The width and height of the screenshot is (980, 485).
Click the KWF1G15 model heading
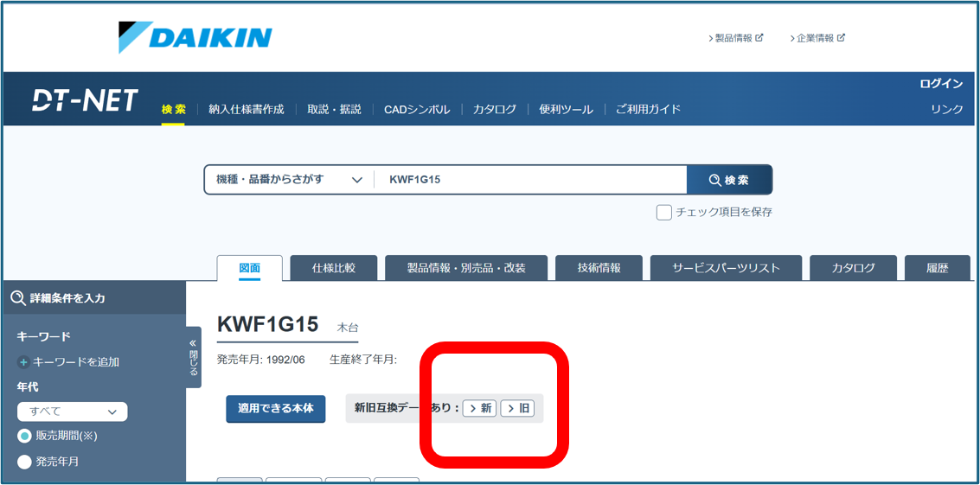point(268,324)
